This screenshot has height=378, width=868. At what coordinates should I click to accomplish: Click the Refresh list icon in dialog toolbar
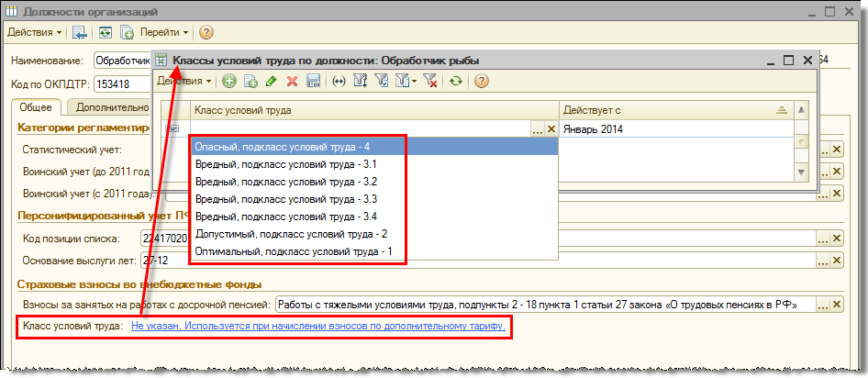coord(456,82)
